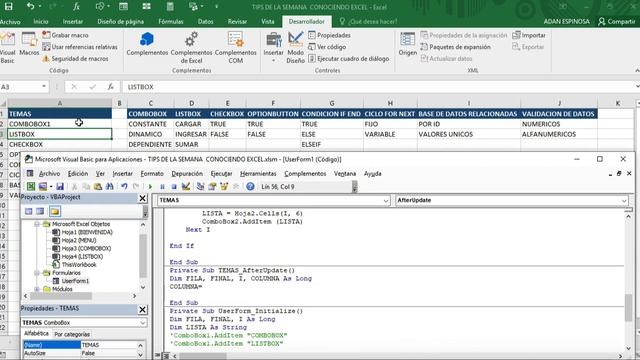This screenshot has height=360, width=640.
Task: Click the Stop reset icon in VBA toolbar
Action: coord(173,187)
